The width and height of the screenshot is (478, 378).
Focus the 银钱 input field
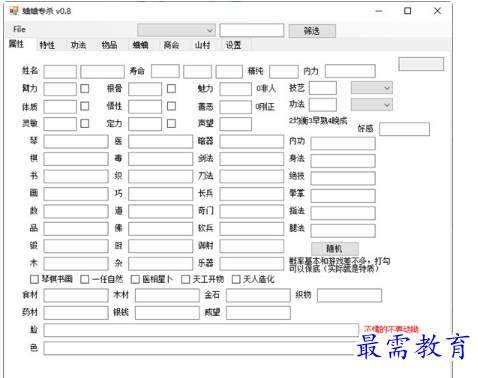coord(167,313)
